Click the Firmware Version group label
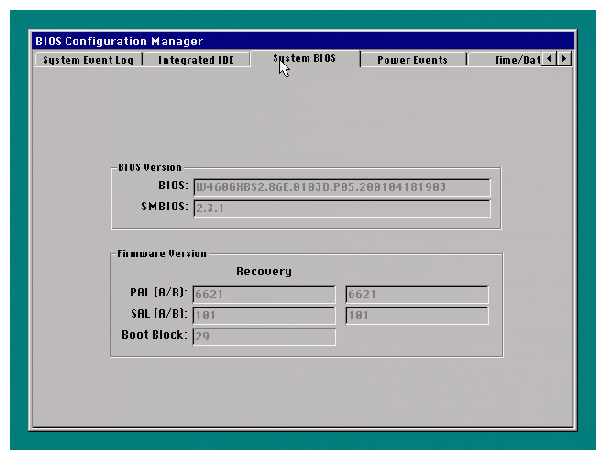This screenshot has height=460, width=606. [x=162, y=254]
